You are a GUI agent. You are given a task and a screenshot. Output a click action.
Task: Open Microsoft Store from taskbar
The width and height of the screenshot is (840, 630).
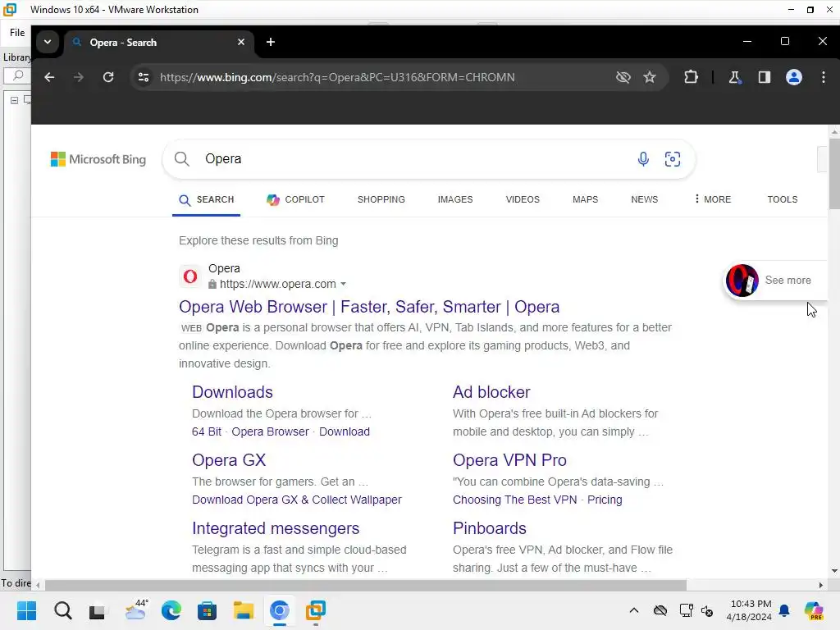click(x=207, y=610)
